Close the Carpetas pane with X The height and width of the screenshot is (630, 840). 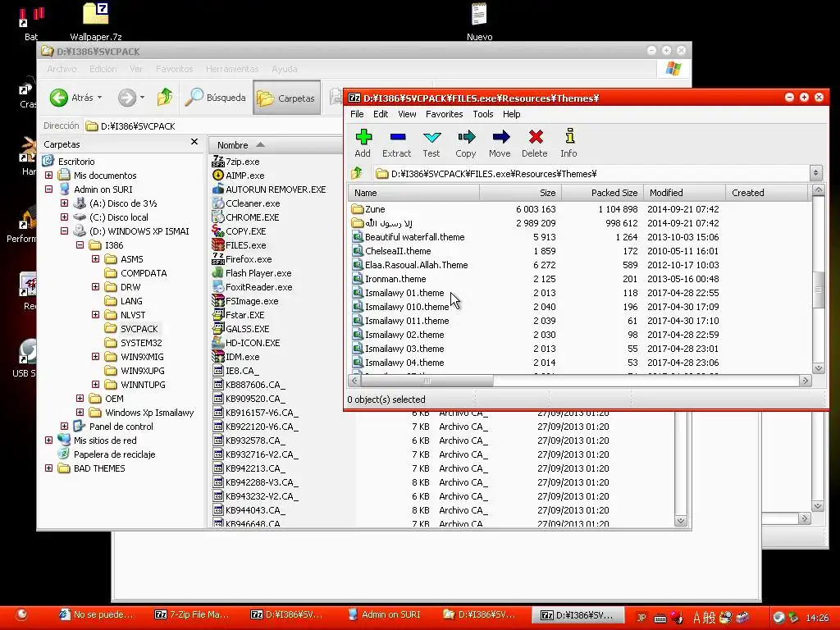click(194, 142)
